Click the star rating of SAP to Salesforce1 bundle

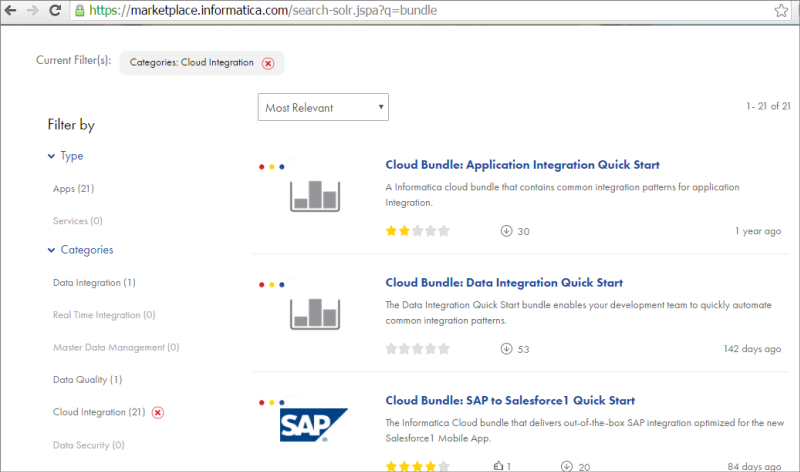click(x=417, y=466)
